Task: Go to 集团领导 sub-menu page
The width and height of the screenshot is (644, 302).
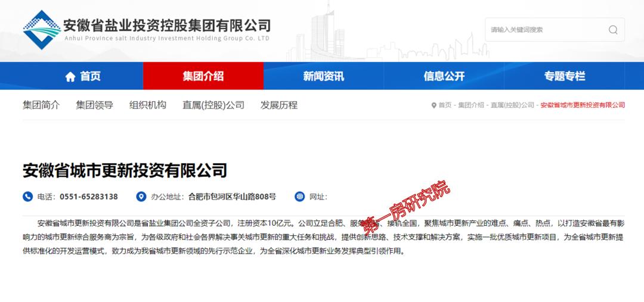Action: [x=94, y=105]
